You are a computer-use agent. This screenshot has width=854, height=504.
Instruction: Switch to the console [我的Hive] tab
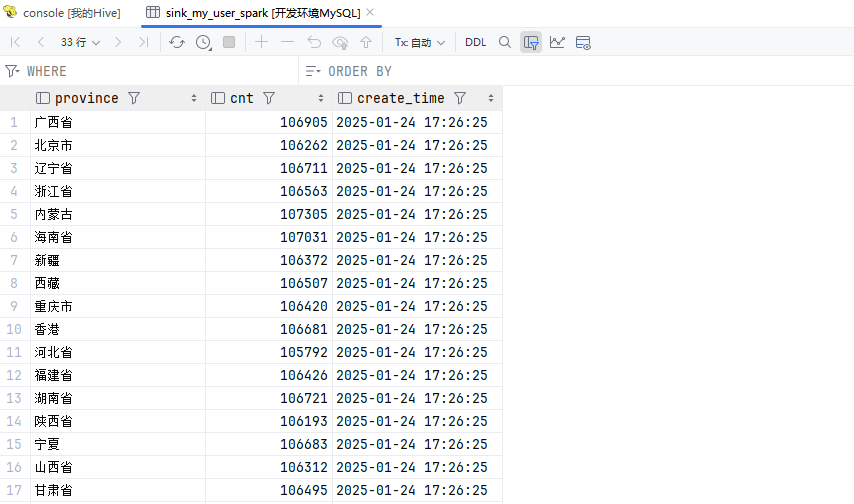[x=62, y=13]
